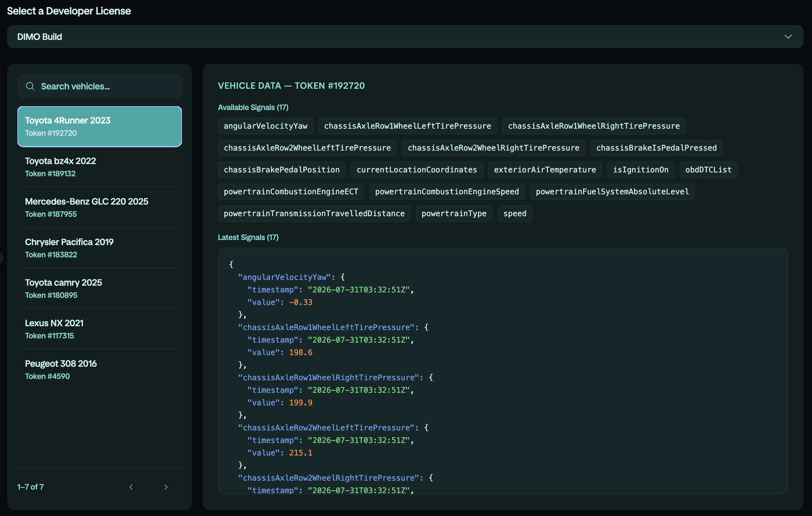Go to previous page of vehicles
812x516 pixels.
coord(131,487)
